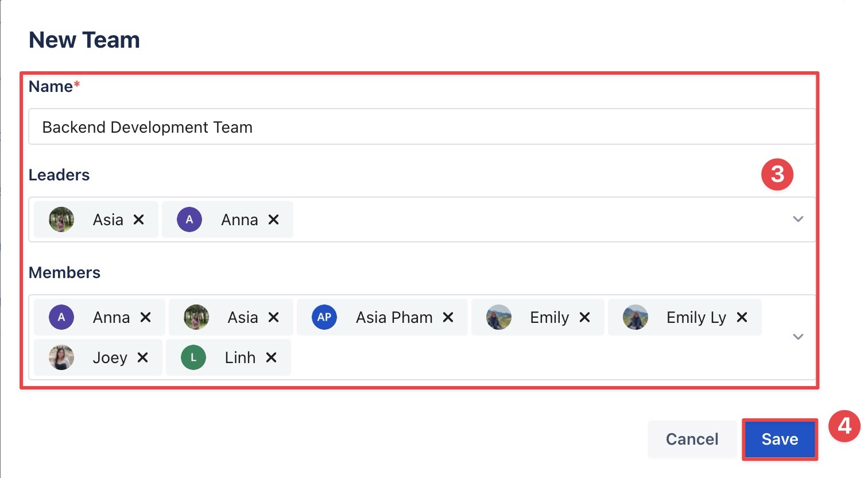
Task: Remove Emily from the Members list
Action: (x=585, y=317)
